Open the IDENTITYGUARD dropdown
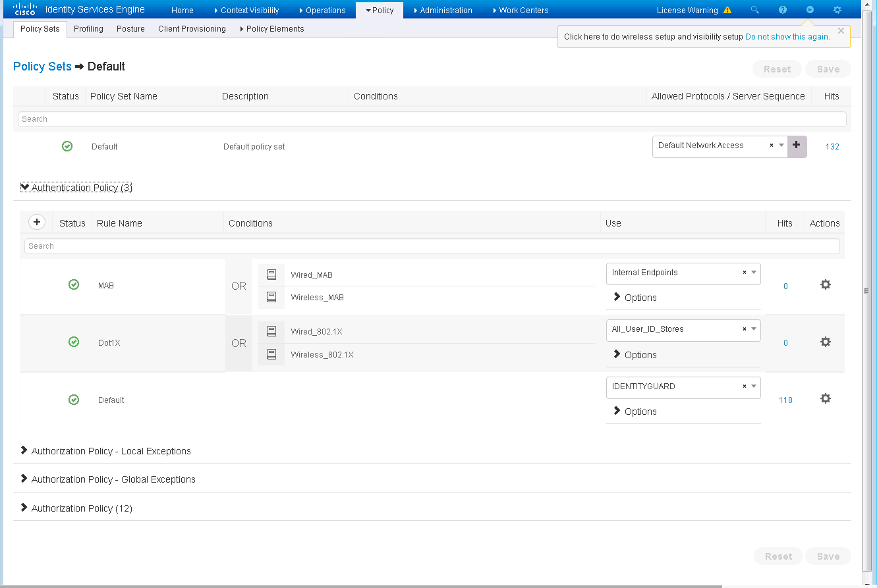877x588 pixels. click(754, 387)
